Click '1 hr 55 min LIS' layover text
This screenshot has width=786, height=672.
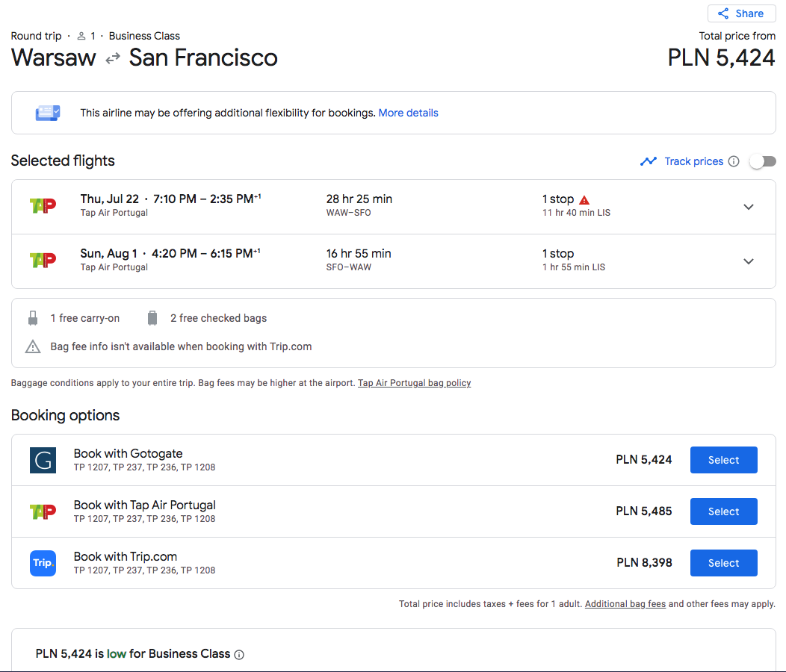click(574, 267)
